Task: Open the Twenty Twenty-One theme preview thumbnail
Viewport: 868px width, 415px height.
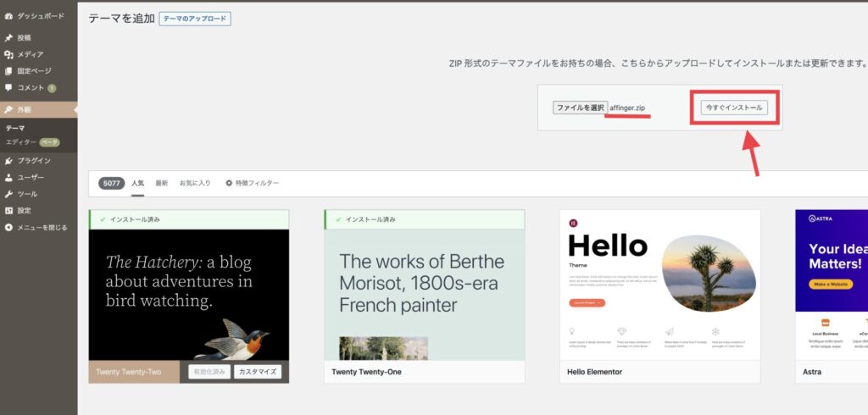Action: click(x=425, y=295)
